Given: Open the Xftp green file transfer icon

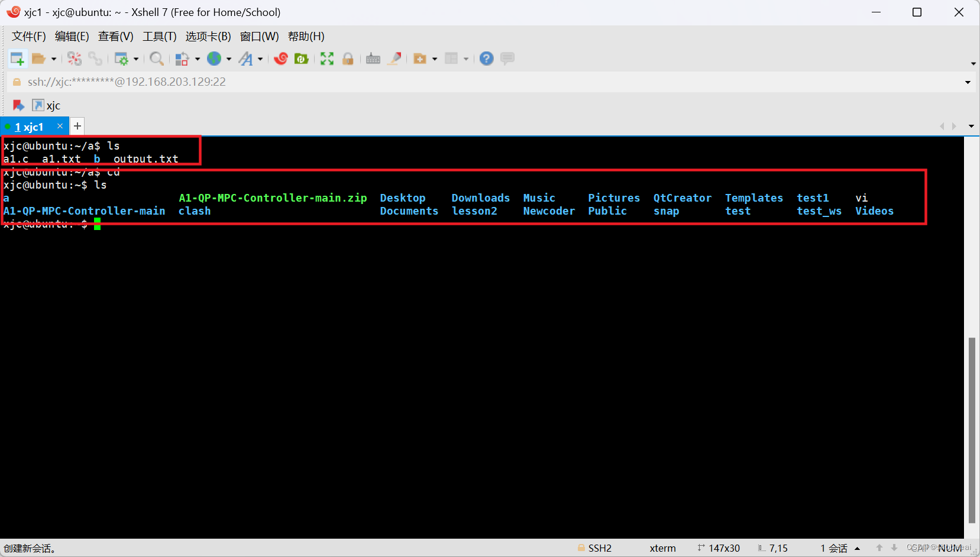Looking at the screenshot, I should pos(302,59).
